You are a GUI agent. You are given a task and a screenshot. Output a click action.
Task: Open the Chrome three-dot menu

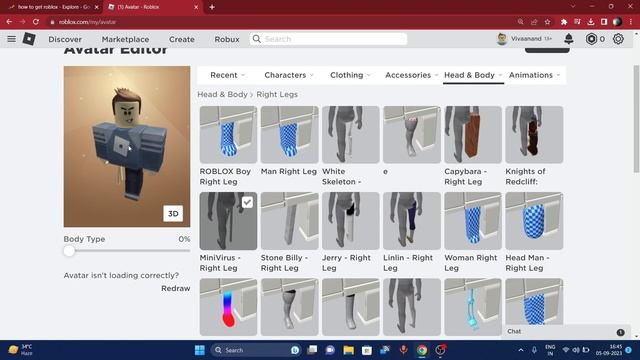(x=631, y=22)
